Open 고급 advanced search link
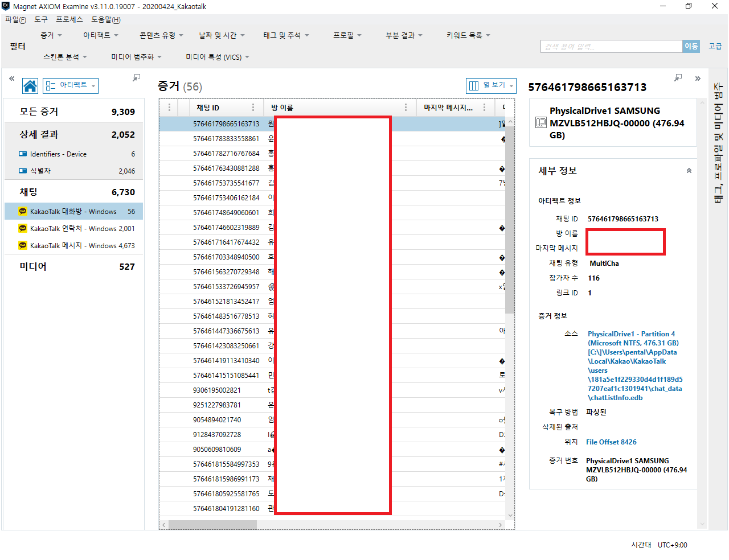Image resolution: width=729 pixels, height=560 pixels. pyautogui.click(x=715, y=46)
